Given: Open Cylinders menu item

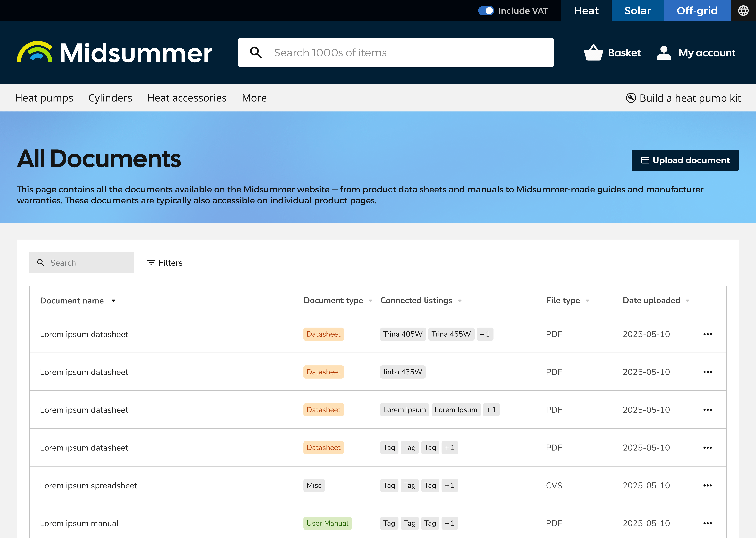Looking at the screenshot, I should [x=110, y=98].
